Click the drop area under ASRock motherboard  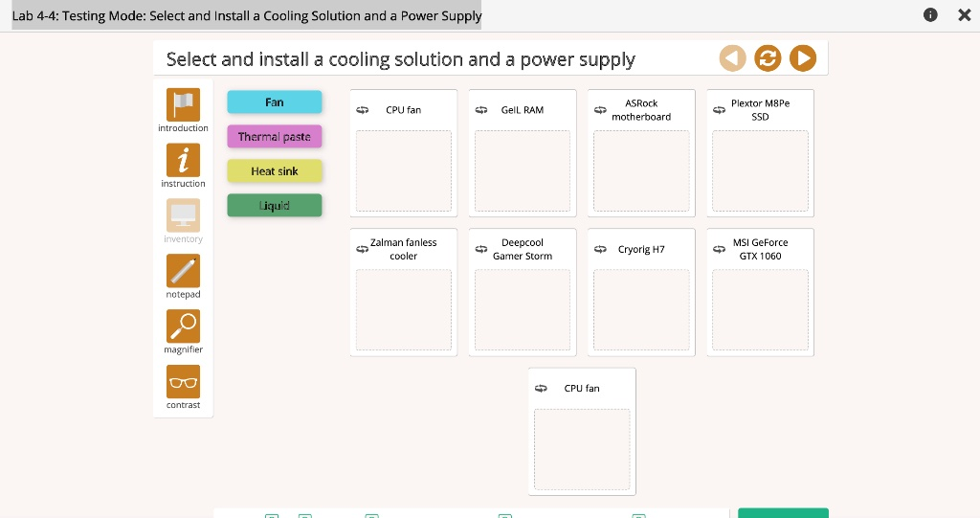(641, 170)
